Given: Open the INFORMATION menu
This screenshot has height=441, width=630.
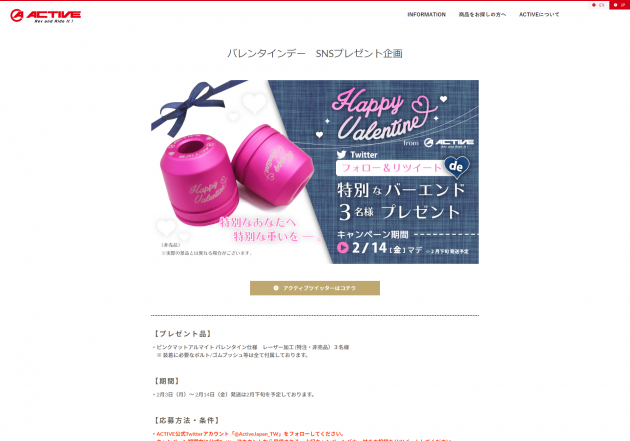Looking at the screenshot, I should point(426,14).
